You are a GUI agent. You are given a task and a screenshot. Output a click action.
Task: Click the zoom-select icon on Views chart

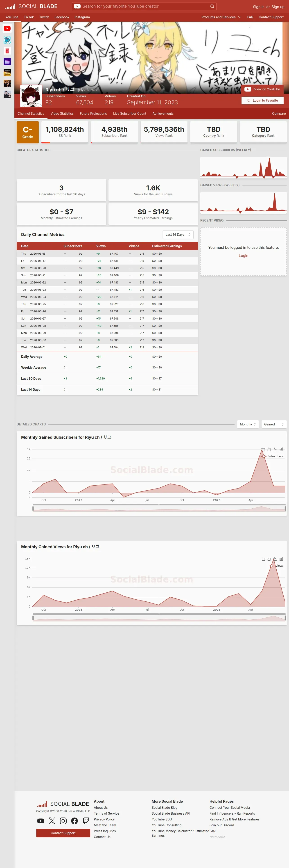[263, 559]
